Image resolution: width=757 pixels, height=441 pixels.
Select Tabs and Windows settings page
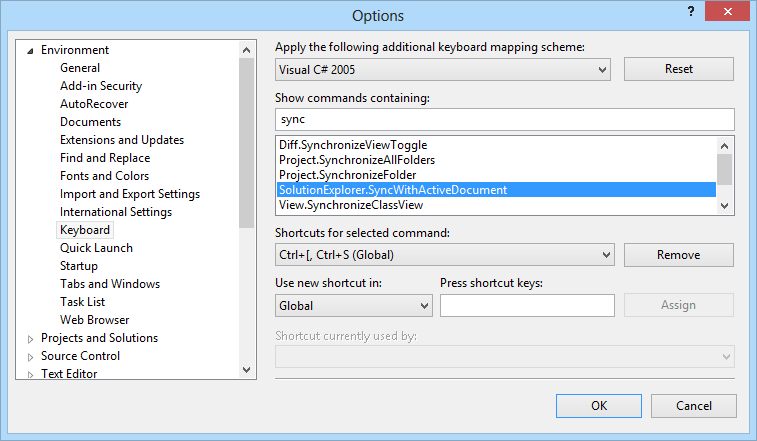[x=109, y=284]
